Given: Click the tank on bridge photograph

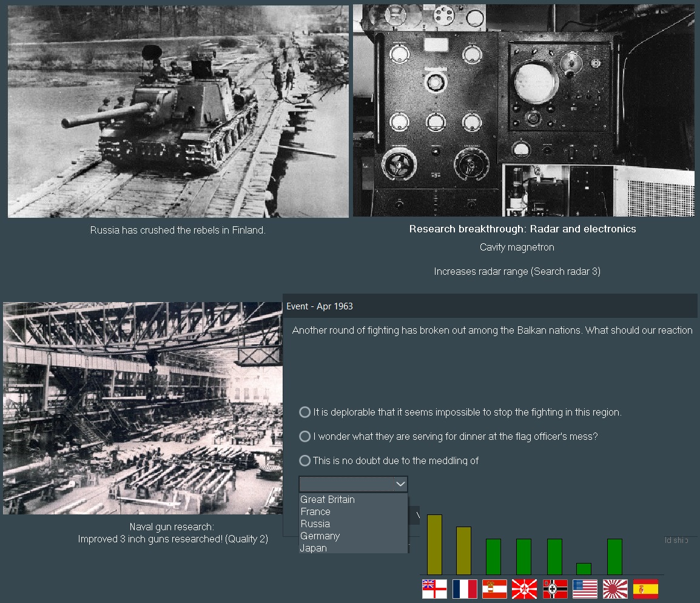Looking at the screenshot, I should tap(178, 111).
